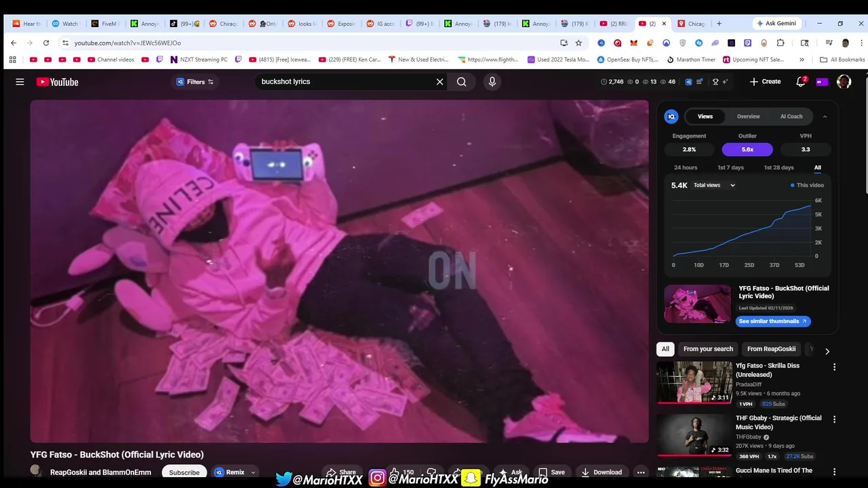Show more chips with the right arrow
The height and width of the screenshot is (488, 868).
(827, 351)
